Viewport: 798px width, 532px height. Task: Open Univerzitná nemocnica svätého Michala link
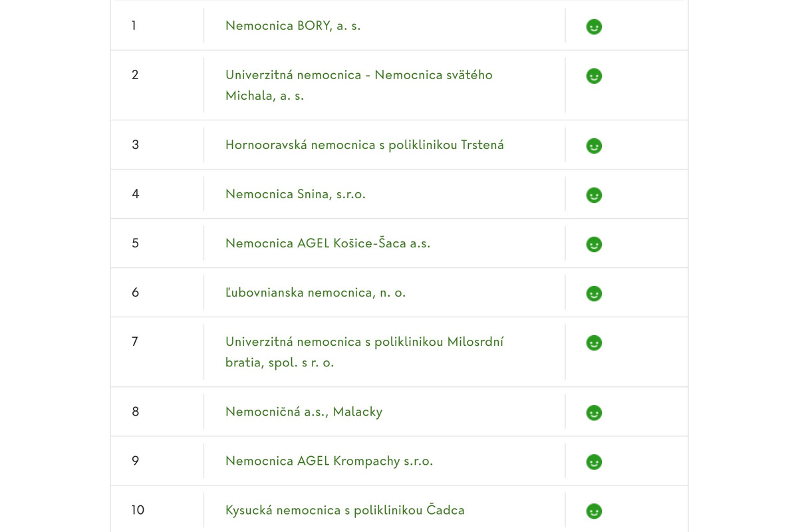coord(358,75)
